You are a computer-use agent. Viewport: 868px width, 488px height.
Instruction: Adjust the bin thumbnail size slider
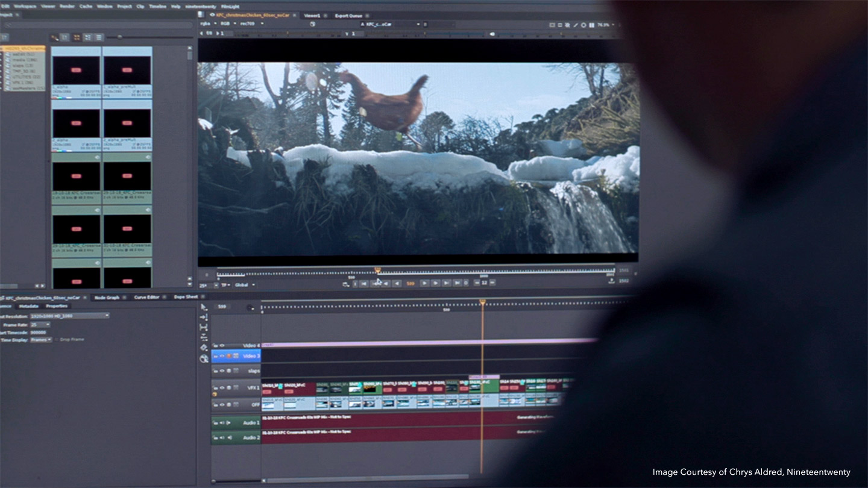click(119, 37)
